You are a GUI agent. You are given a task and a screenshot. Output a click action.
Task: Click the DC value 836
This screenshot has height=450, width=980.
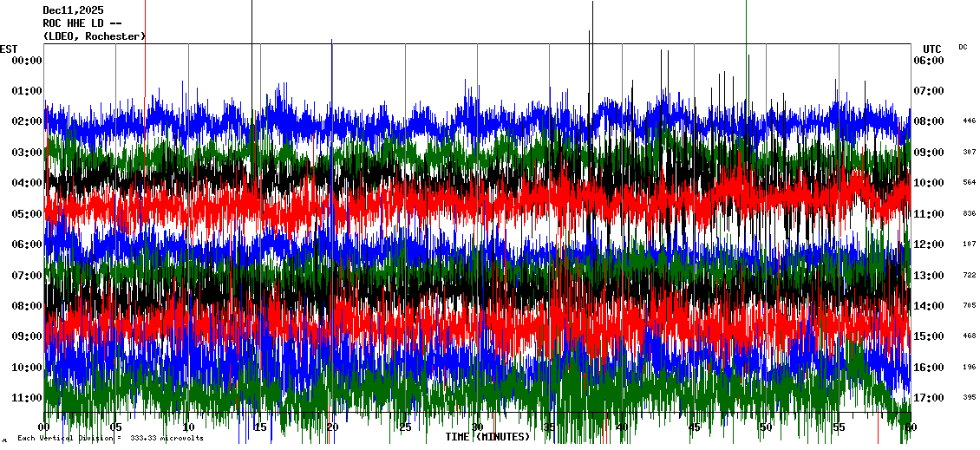(x=970, y=213)
